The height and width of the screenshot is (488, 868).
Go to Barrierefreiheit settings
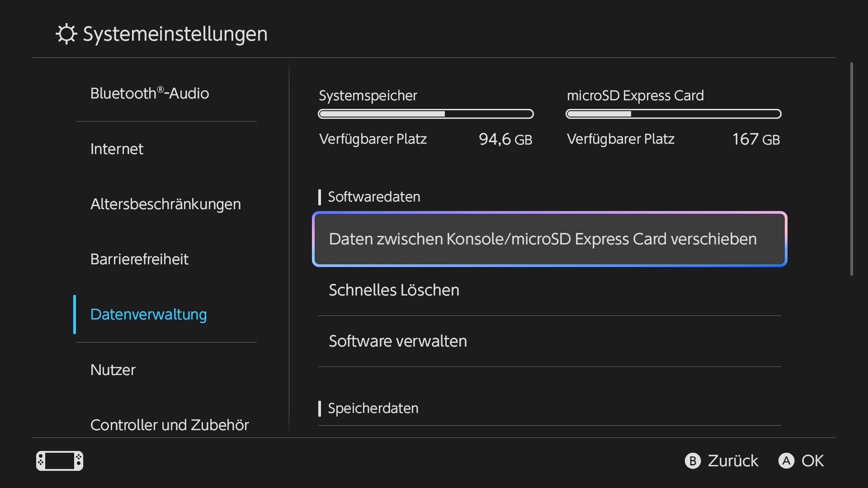click(166, 259)
